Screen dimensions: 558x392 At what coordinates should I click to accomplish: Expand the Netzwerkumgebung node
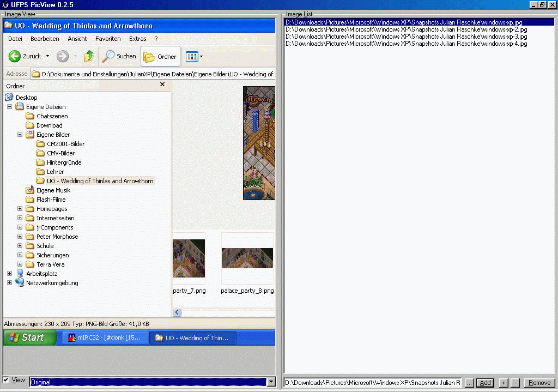click(10, 283)
